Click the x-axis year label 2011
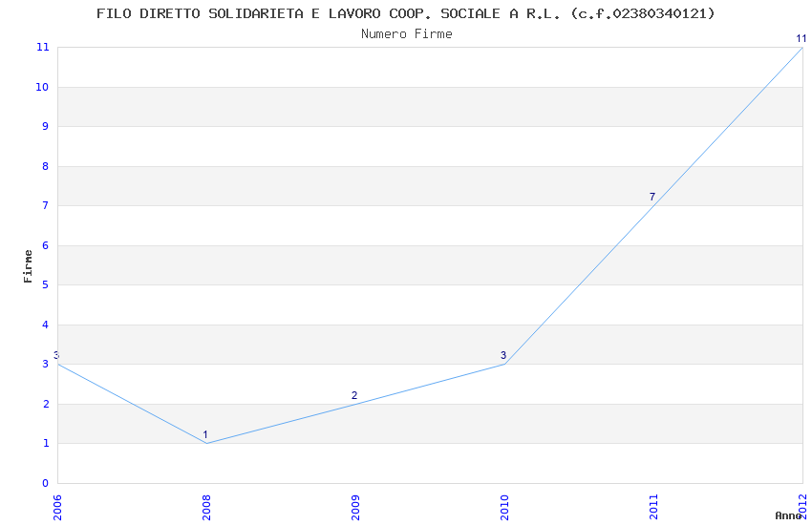This screenshot has height=525, width=812. (653, 508)
